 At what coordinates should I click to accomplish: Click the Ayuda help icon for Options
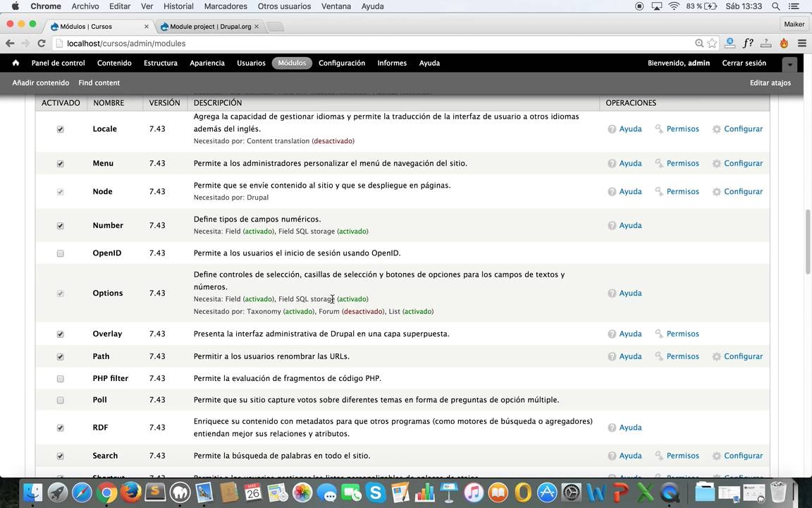click(612, 294)
